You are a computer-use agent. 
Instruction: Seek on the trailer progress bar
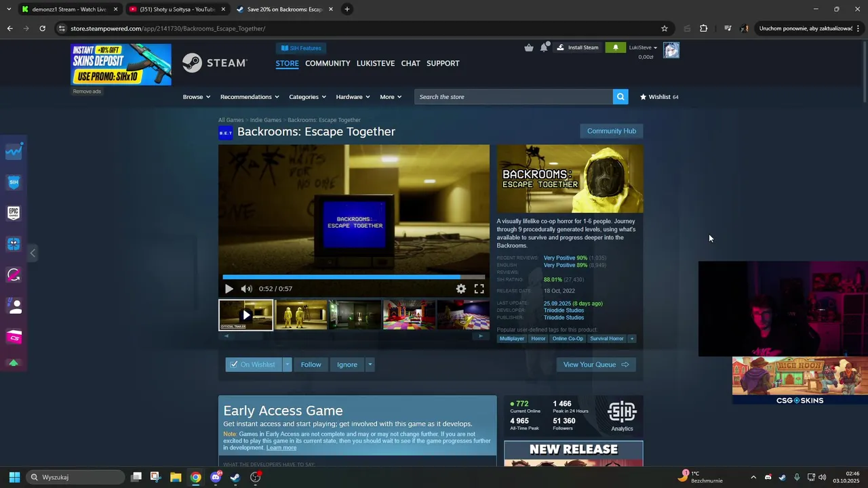(x=354, y=277)
